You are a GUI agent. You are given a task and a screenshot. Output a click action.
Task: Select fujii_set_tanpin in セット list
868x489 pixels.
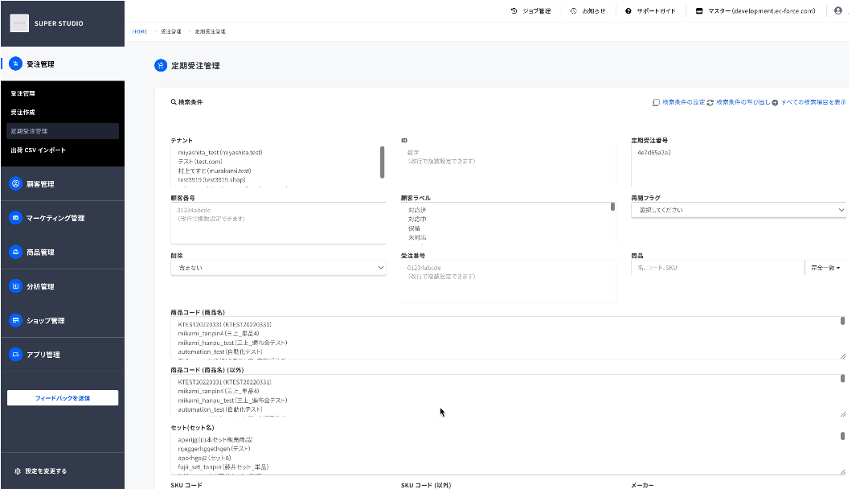[223, 466]
